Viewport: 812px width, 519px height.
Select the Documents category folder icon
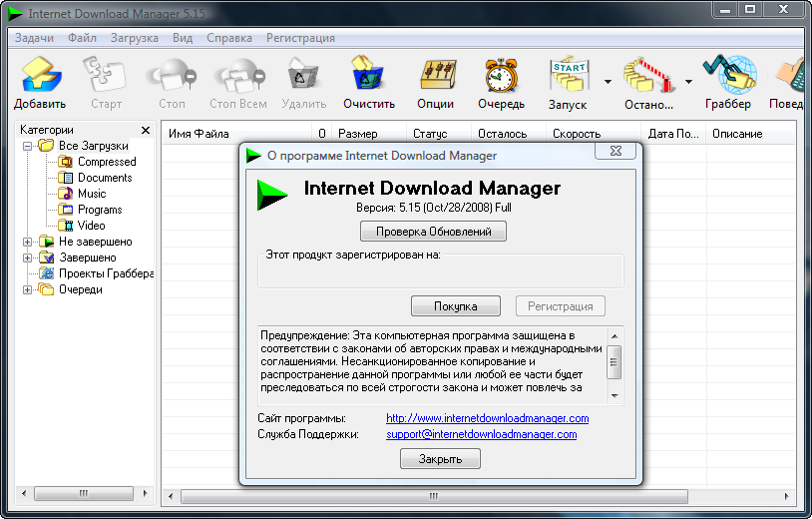point(65,178)
